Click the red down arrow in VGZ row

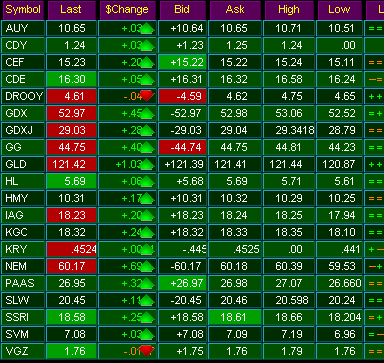coord(146,351)
